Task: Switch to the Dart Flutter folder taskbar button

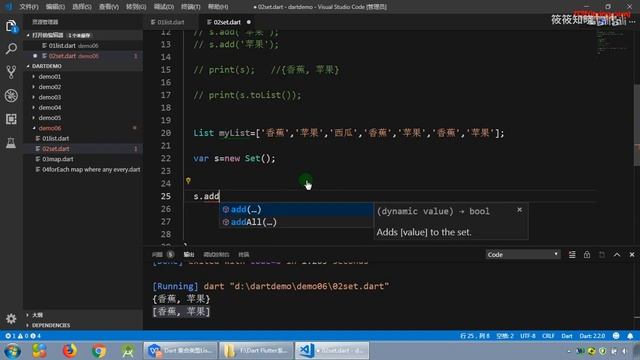Action: 256,351
